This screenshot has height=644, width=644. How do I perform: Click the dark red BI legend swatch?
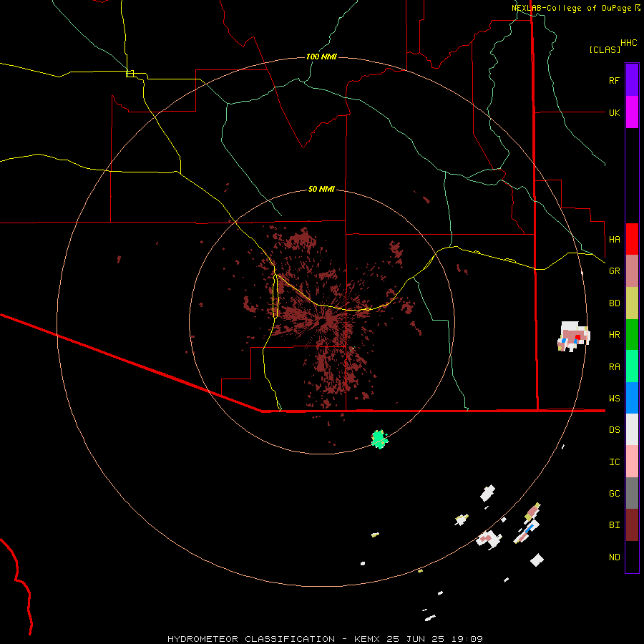[632, 525]
